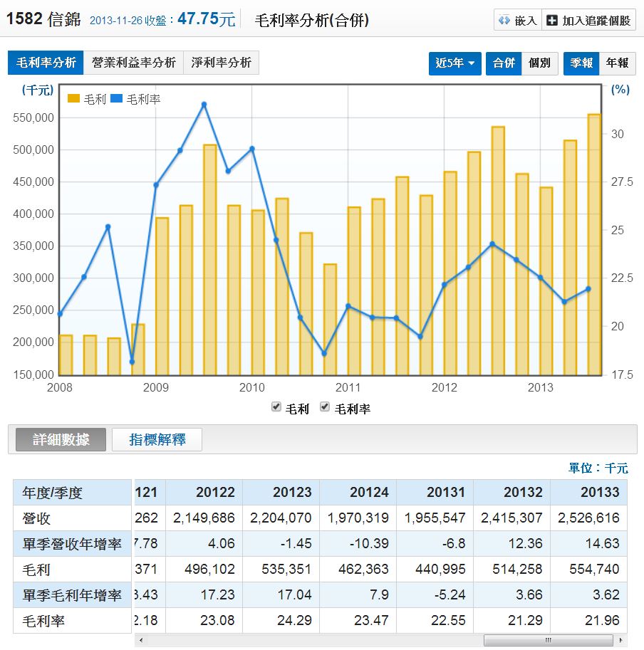
Task: Click the orange 毛利 legend swatch
Action: [x=74, y=100]
